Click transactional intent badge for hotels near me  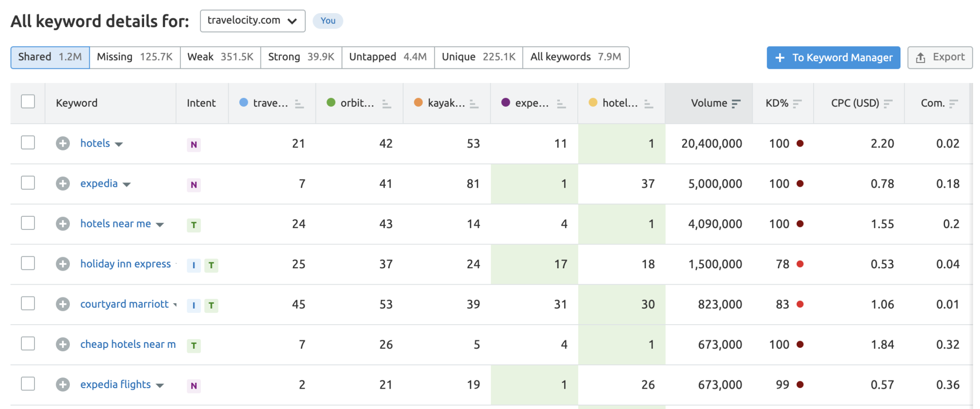pyautogui.click(x=194, y=225)
